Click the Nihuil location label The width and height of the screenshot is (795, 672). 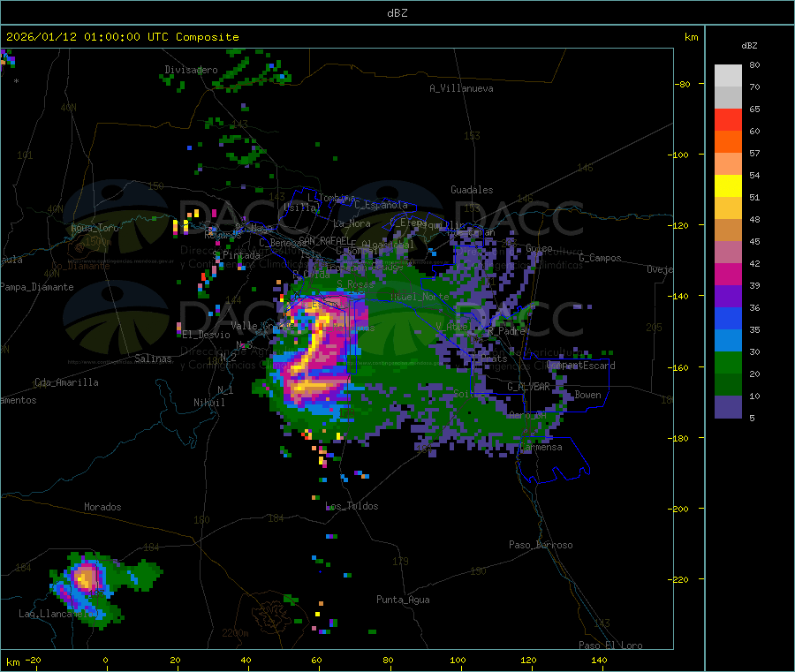[x=208, y=403]
